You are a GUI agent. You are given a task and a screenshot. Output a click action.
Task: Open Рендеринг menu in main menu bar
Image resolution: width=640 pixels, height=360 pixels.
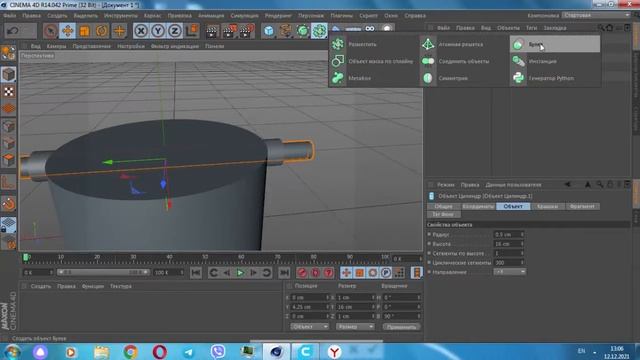tap(278, 16)
